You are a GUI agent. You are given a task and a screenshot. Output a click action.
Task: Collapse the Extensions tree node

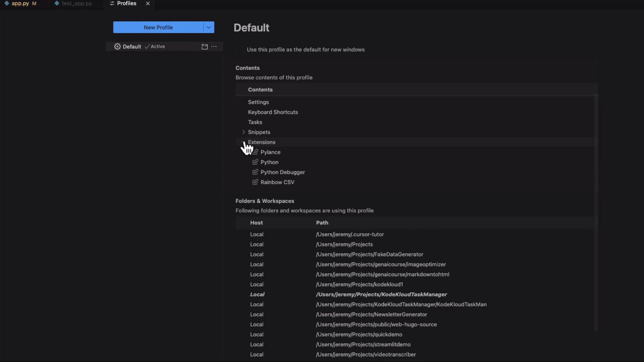(243, 142)
